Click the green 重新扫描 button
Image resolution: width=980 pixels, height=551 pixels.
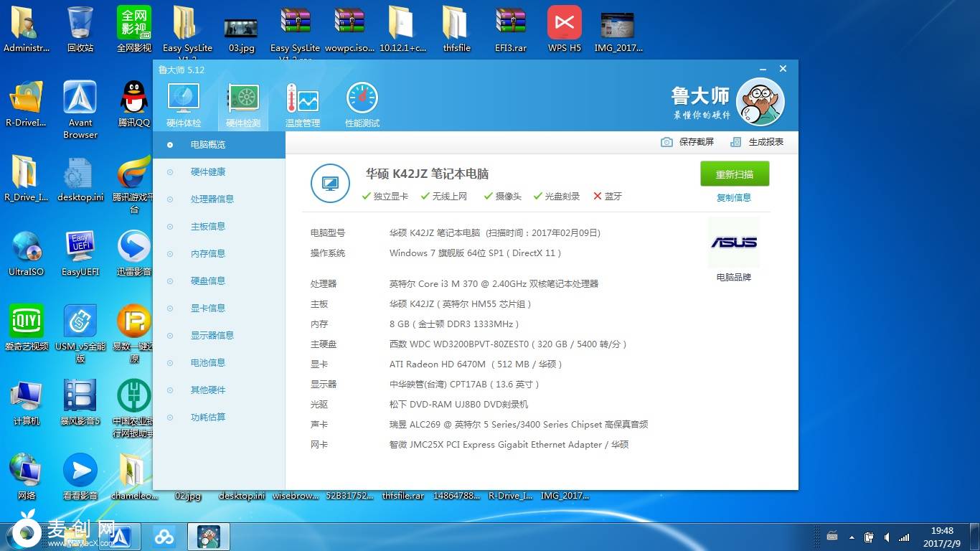point(734,174)
